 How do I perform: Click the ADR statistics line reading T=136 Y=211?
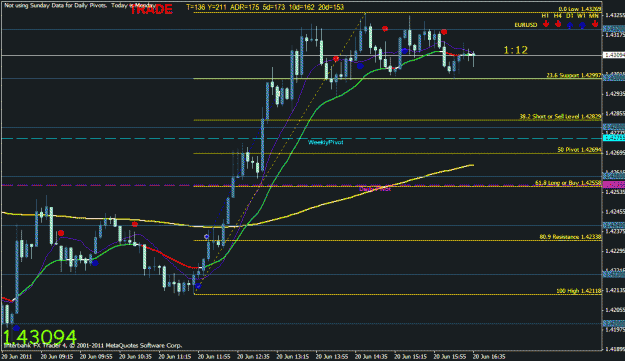click(265, 7)
